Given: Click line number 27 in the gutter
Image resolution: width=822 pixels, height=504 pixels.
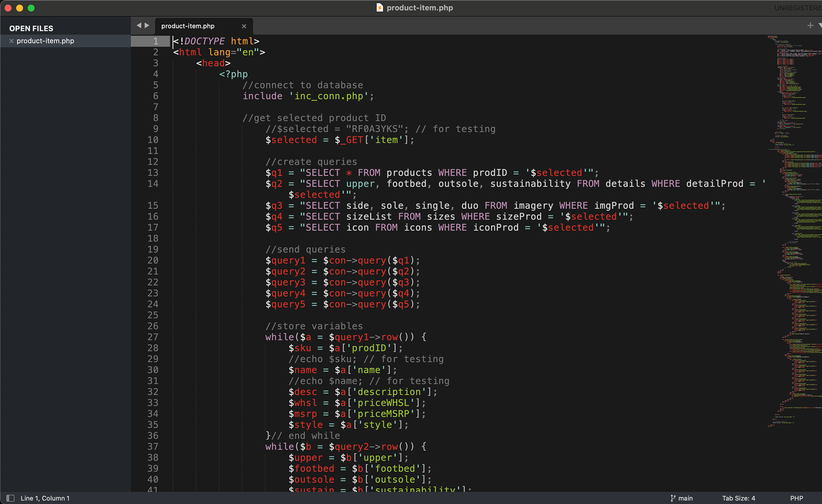Looking at the screenshot, I should pyautogui.click(x=153, y=337).
